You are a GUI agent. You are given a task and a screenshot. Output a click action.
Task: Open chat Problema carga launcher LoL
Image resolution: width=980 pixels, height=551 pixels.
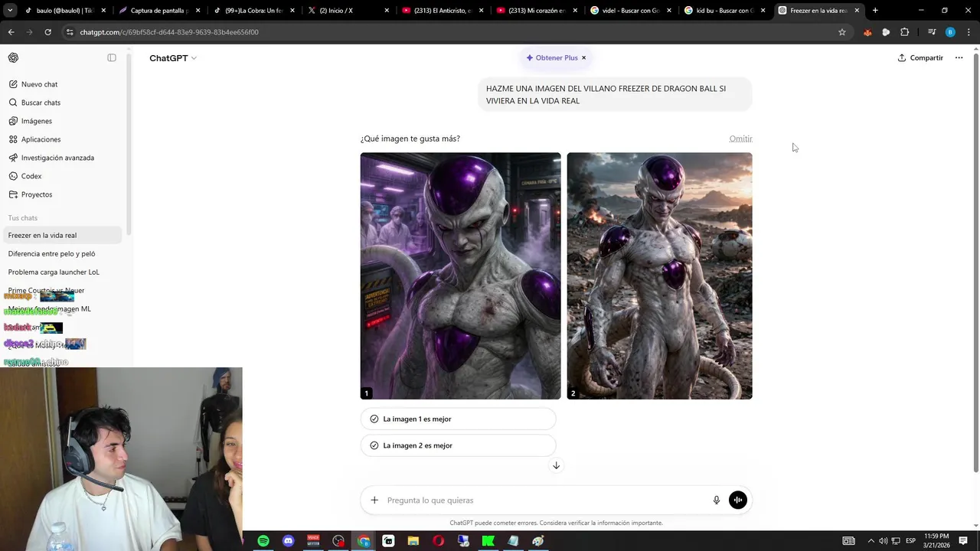[63, 272]
